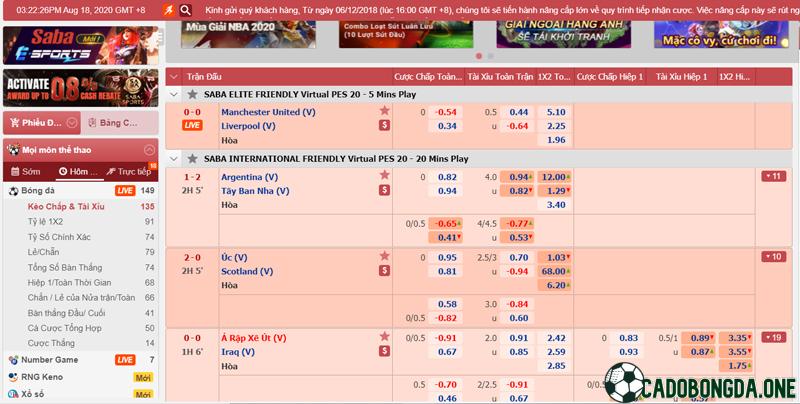Viewport: 800px width, 404px height.
Task: Open the Manchester United (V) team link
Action: [268, 112]
